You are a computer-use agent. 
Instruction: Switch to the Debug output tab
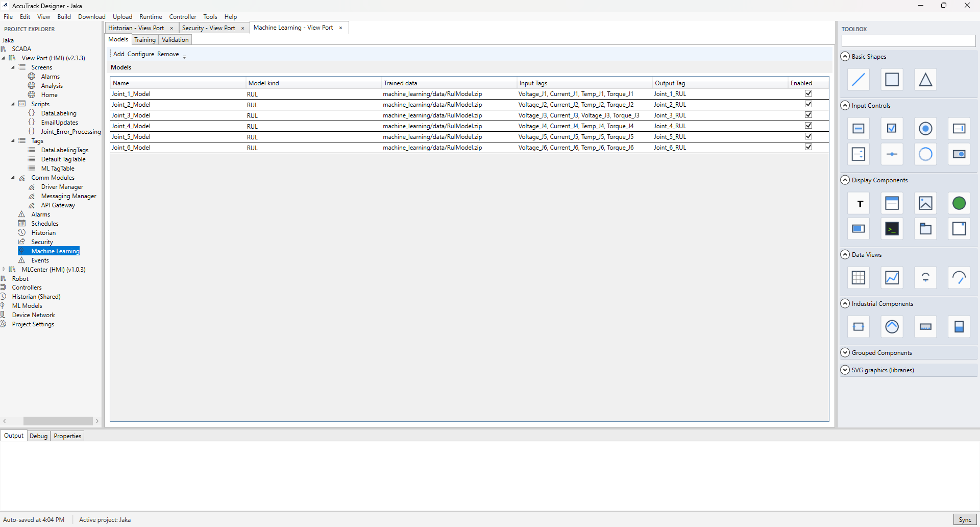tap(38, 436)
